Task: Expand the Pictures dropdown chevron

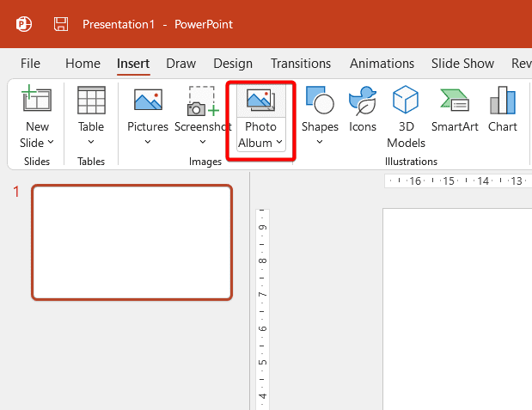Action: (x=148, y=142)
